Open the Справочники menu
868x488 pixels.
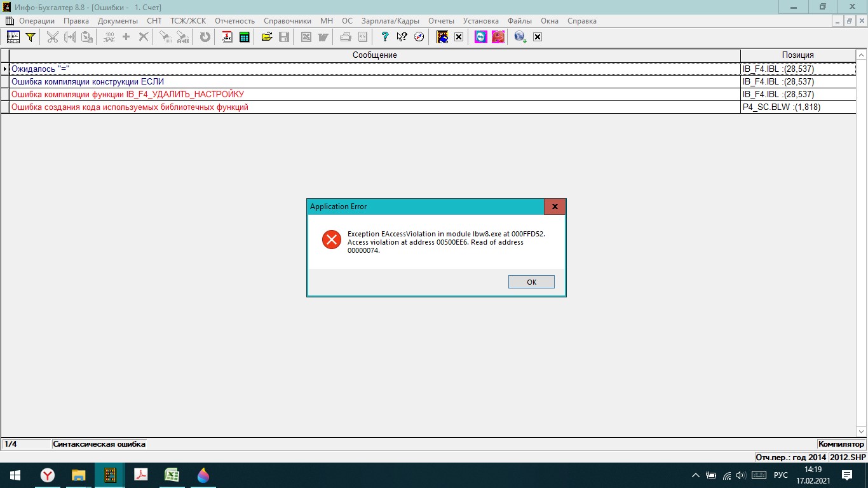pos(287,21)
